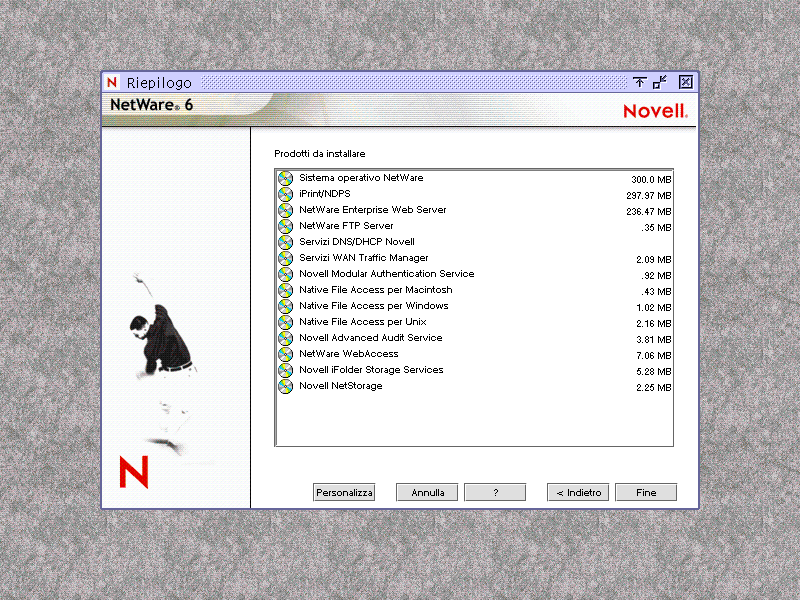Select the Servizi WAN Traffic Manager entry
Image resolution: width=800 pixels, height=600 pixels.
pyautogui.click(x=363, y=258)
